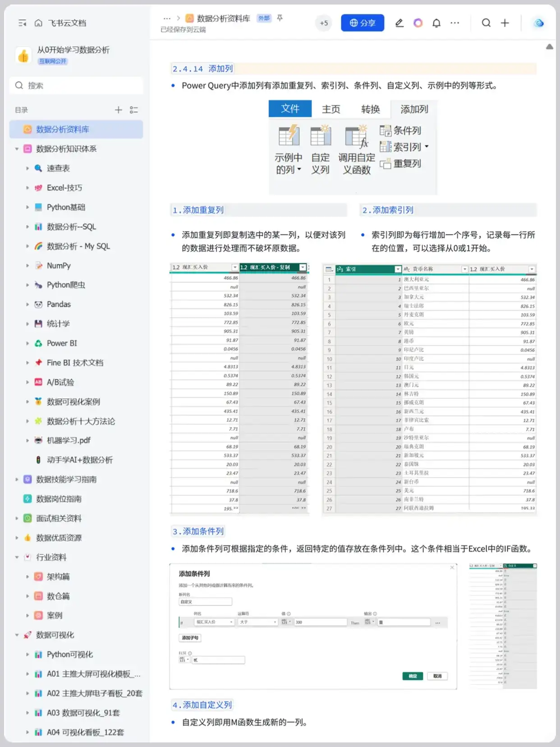Click the pin icon beside the document title

[x=280, y=18]
